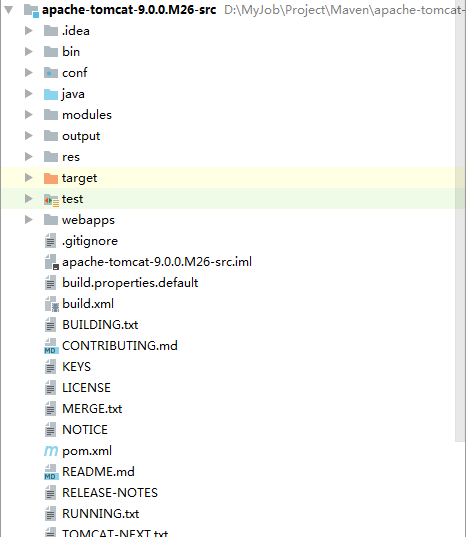The width and height of the screenshot is (466, 537).
Task: Expand the .idea folder arrow
Action: tap(29, 30)
